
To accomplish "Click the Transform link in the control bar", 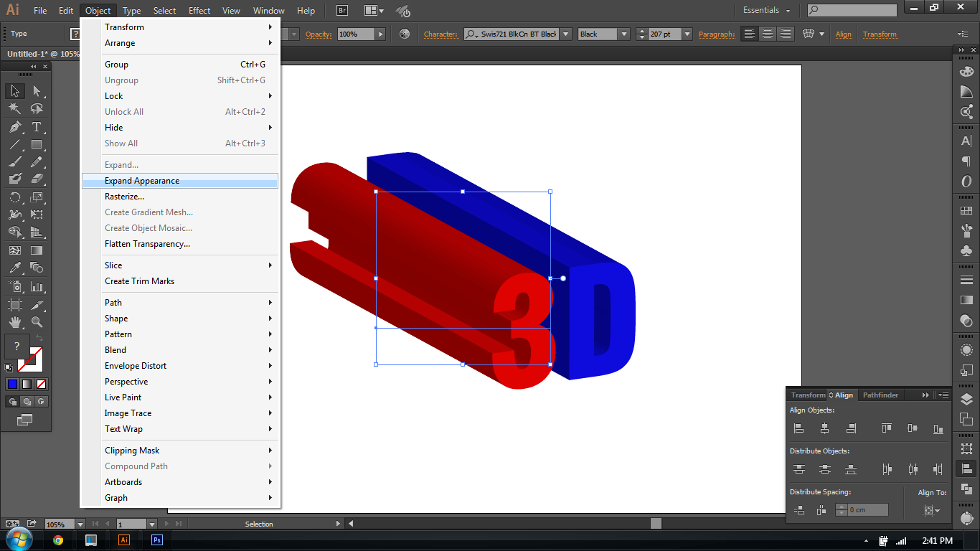I will pos(880,34).
